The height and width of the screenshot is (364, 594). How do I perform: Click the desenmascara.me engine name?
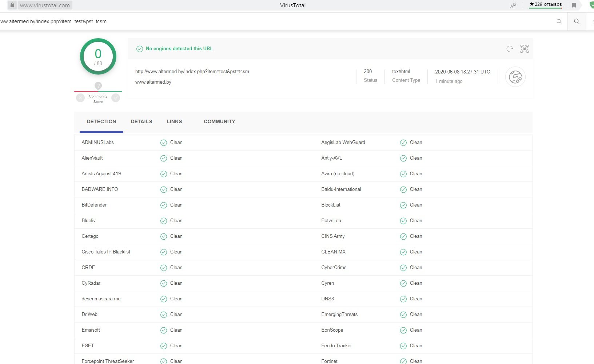tap(101, 299)
